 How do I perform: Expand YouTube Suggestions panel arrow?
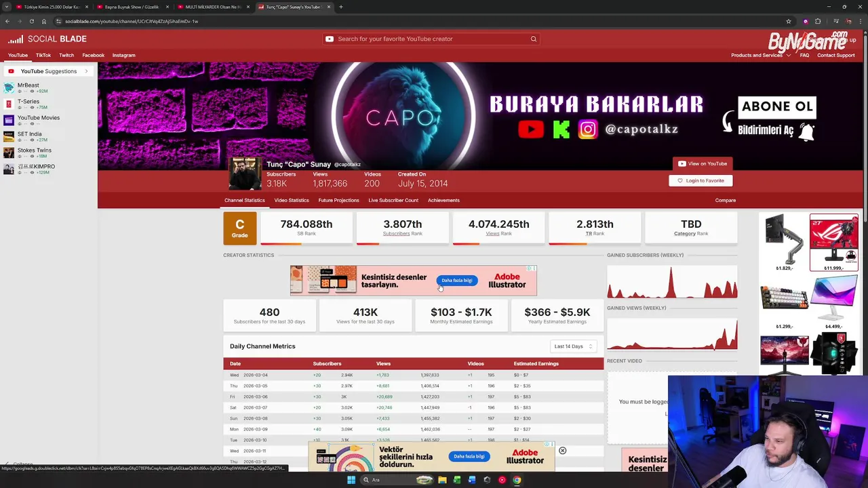(x=86, y=71)
